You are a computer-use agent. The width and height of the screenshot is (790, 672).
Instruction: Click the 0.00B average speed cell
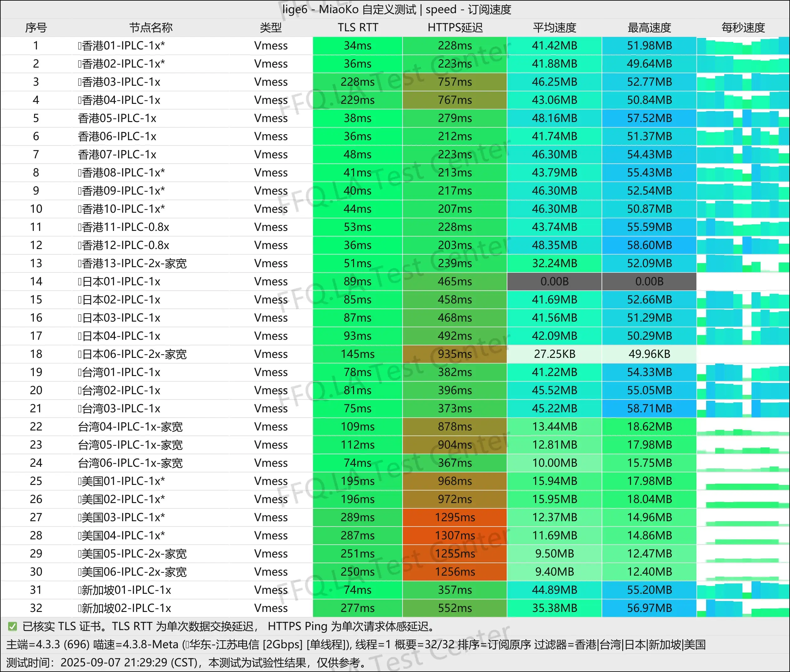pyautogui.click(x=555, y=282)
